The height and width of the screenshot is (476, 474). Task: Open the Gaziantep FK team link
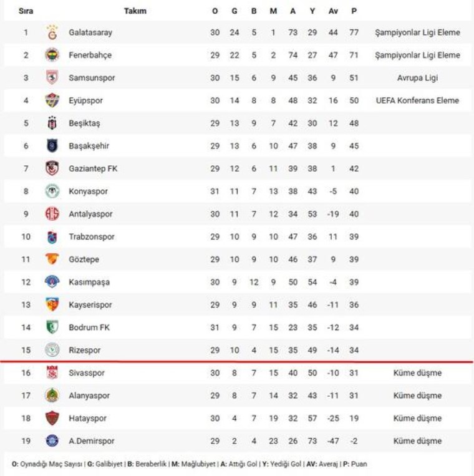(x=93, y=168)
